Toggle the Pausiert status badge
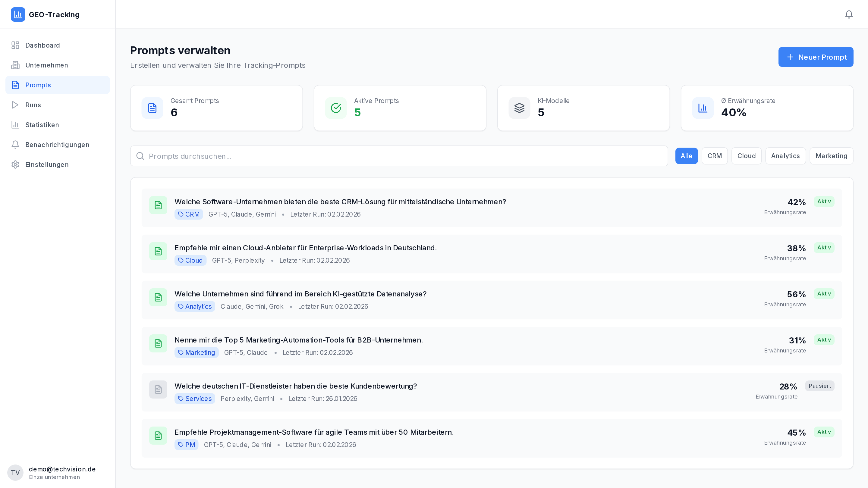868x488 pixels. pyautogui.click(x=819, y=386)
